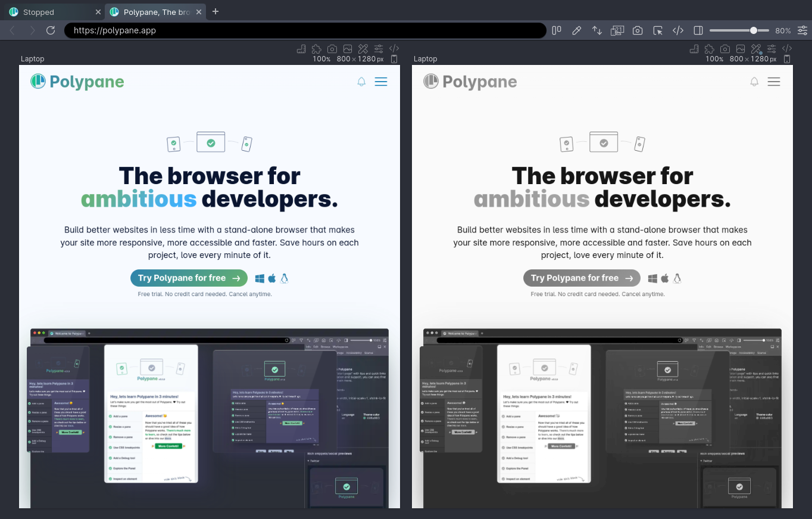Click the left pane's 100% scale value
This screenshot has height=519, width=812.
(x=321, y=59)
